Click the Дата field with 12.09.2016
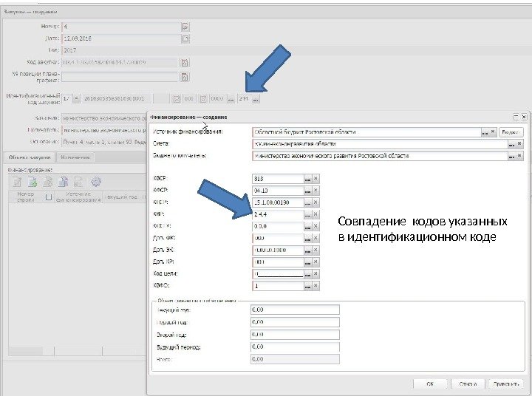Viewport: 532px width, 399px height. (121, 38)
